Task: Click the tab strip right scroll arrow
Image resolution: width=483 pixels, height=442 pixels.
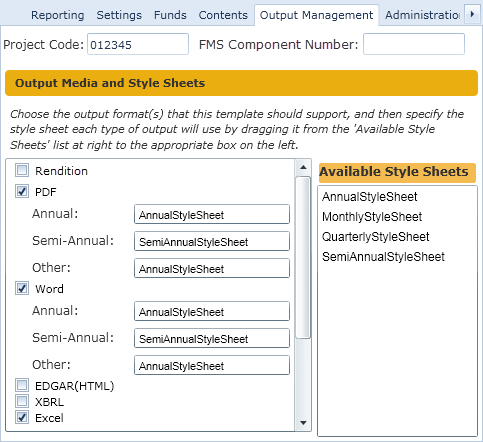Action: tap(472, 14)
